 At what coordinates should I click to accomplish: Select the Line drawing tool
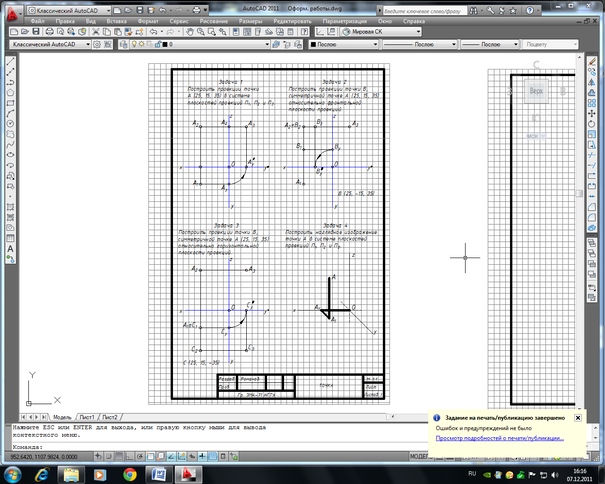click(10, 61)
